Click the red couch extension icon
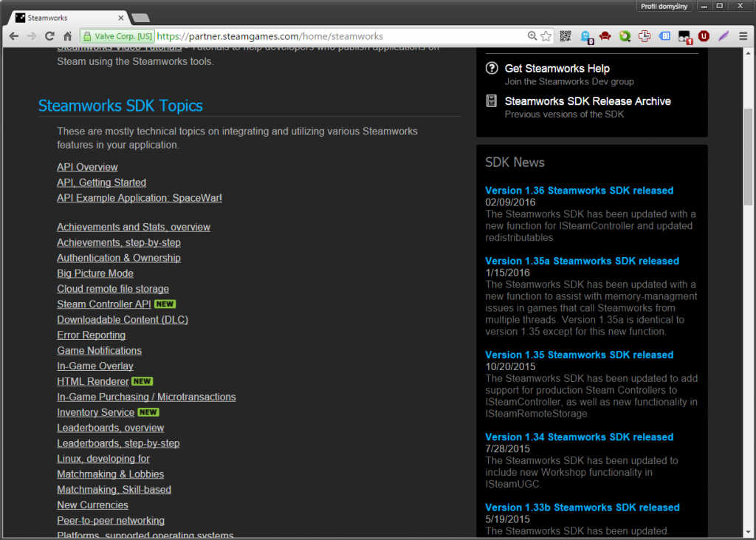The width and height of the screenshot is (756, 540). pos(605,36)
